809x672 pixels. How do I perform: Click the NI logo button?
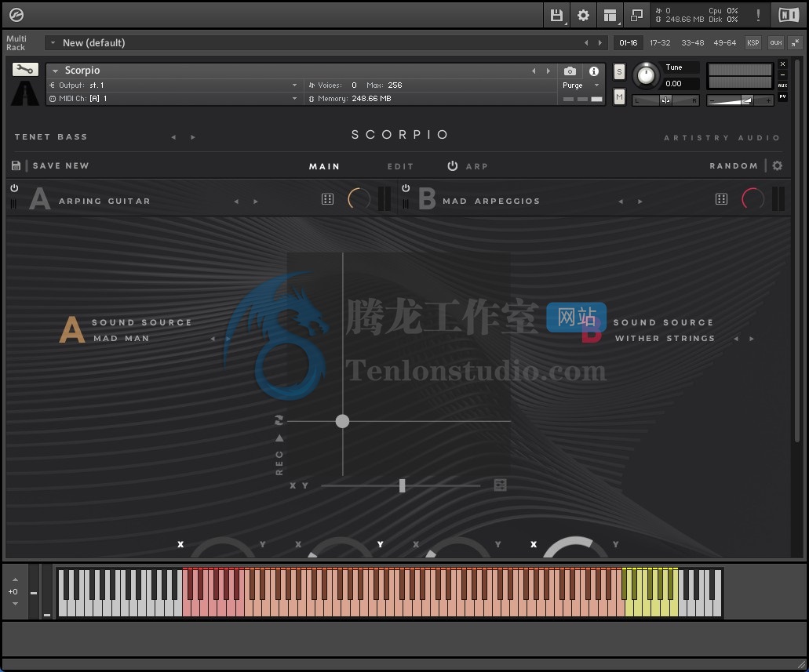[789, 15]
